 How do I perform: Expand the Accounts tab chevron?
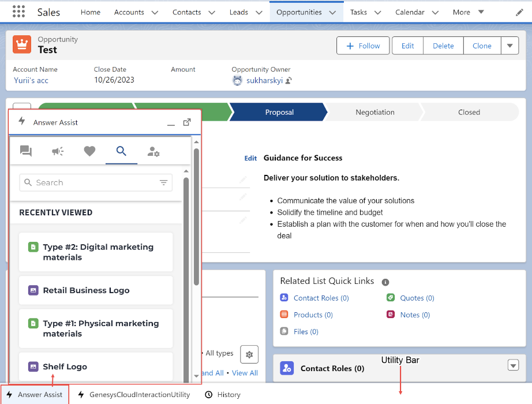click(x=155, y=13)
